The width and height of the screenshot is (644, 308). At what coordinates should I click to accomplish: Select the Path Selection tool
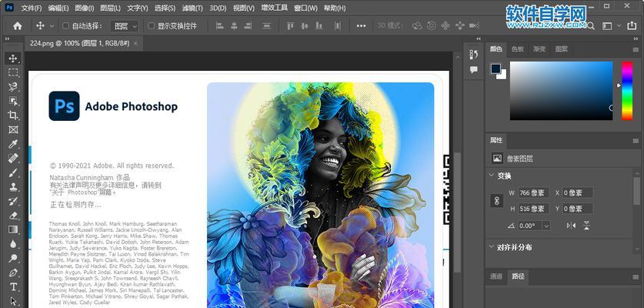pyautogui.click(x=13, y=301)
